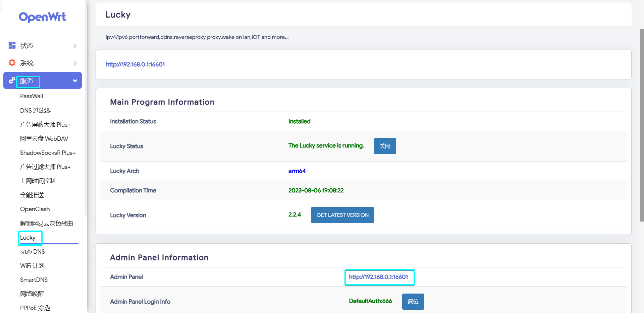The width and height of the screenshot is (644, 313).
Task: Go to the SmartDNS page
Action: tap(34, 280)
